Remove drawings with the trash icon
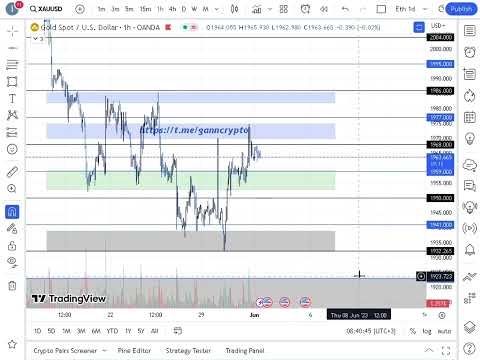 [12, 286]
